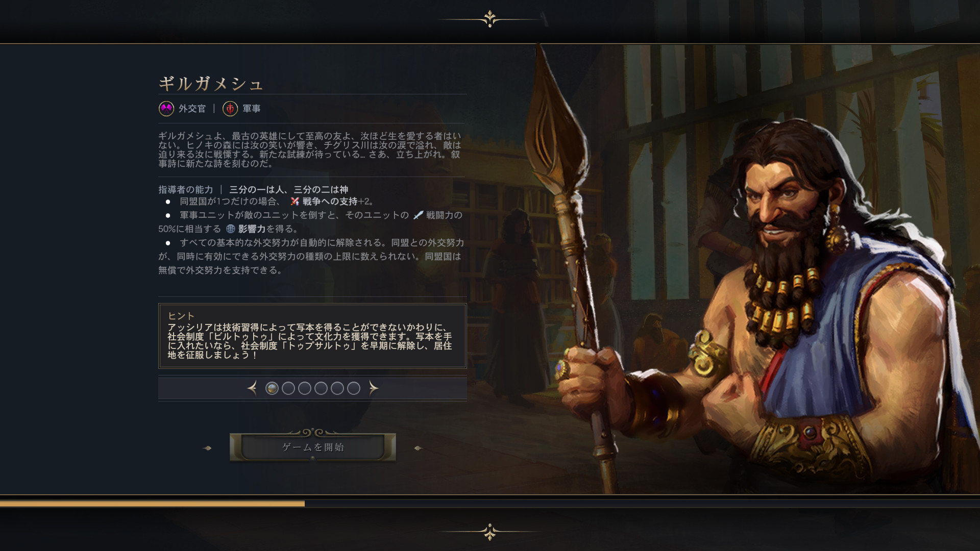Click the bottom center ornament emblem
980x551 pixels.
pyautogui.click(x=490, y=532)
